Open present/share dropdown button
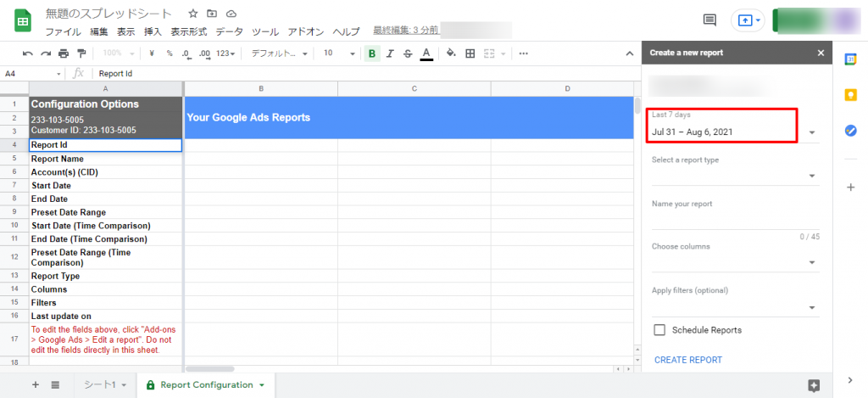Screen dimensions: 868x398 point(748,20)
